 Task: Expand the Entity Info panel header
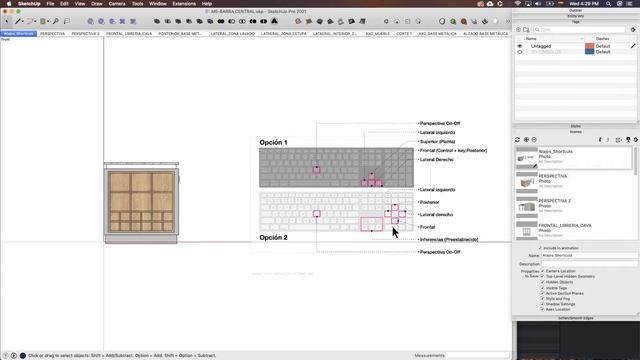(576, 16)
